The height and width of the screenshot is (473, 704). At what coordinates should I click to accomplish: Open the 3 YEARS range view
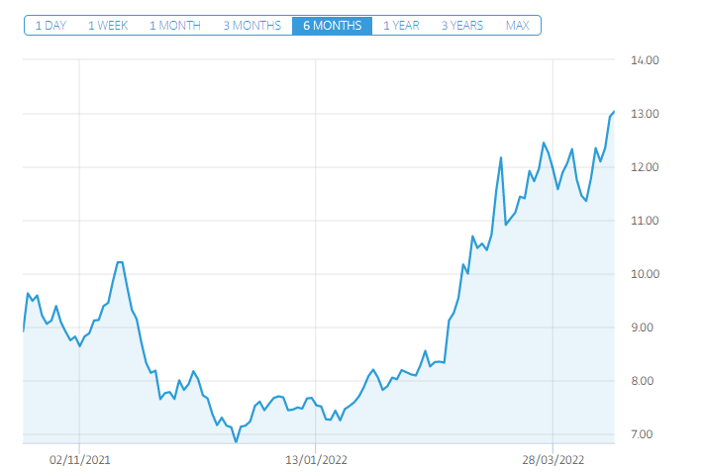click(x=461, y=25)
